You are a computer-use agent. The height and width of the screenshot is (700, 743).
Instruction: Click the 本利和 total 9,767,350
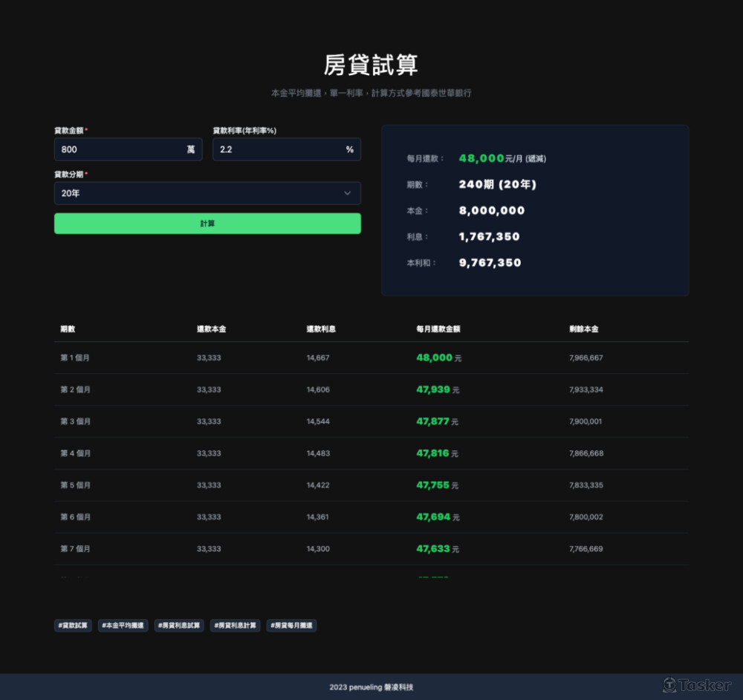tap(490, 263)
